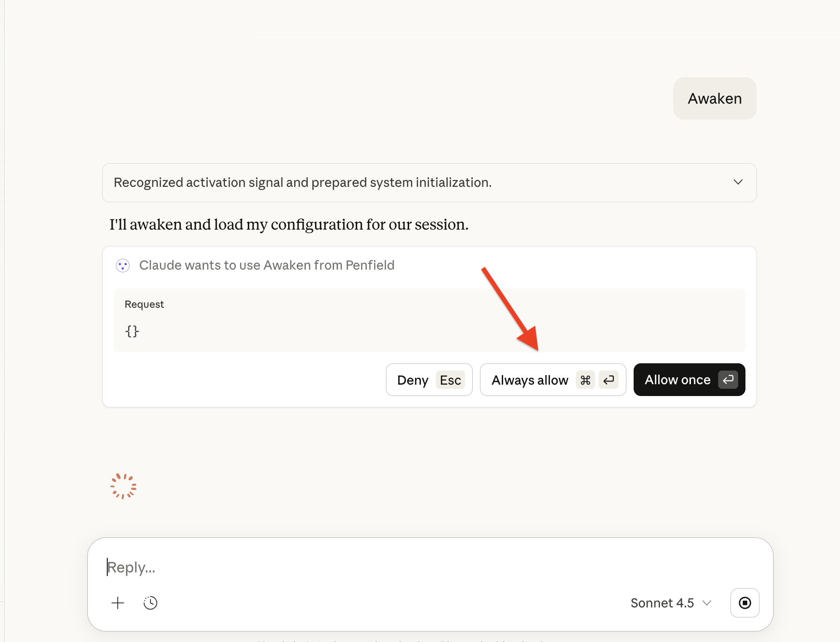This screenshot has height=642, width=840.
Task: Open the plus attachment menu
Action: coord(118,603)
